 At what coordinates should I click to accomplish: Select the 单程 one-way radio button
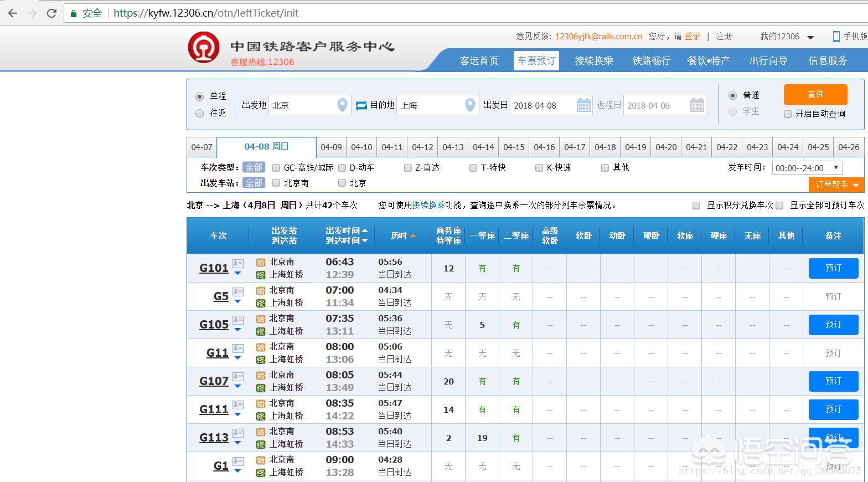pos(200,96)
